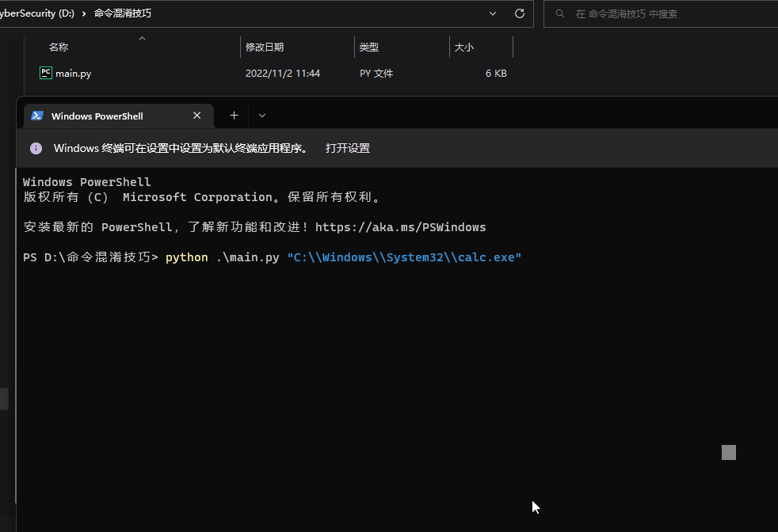Click the 命令混淆技巧 breadcrumb folder
778x532 pixels.
click(x=123, y=13)
